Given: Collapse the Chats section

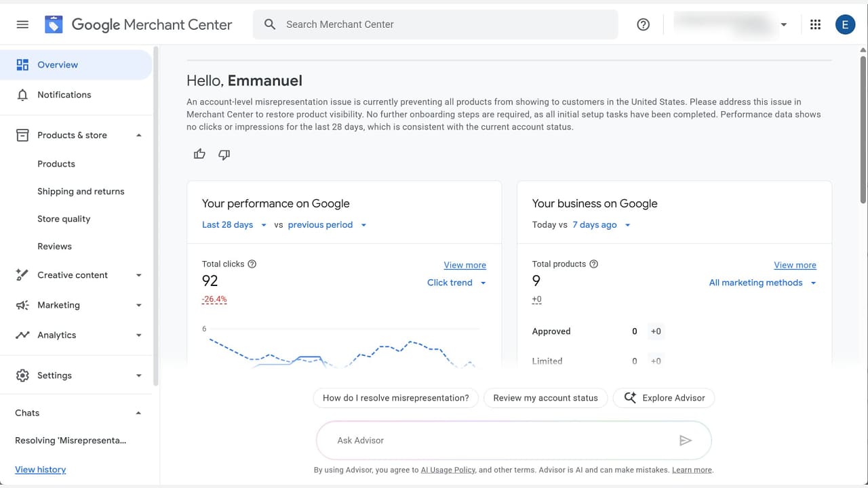Looking at the screenshot, I should [139, 413].
